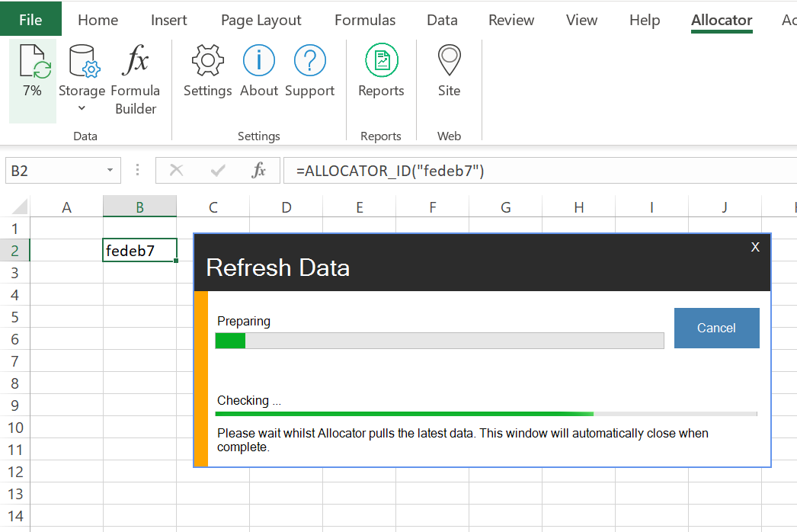Screen dimensions: 797x532
Task: Open the File tab
Action: tap(30, 21)
